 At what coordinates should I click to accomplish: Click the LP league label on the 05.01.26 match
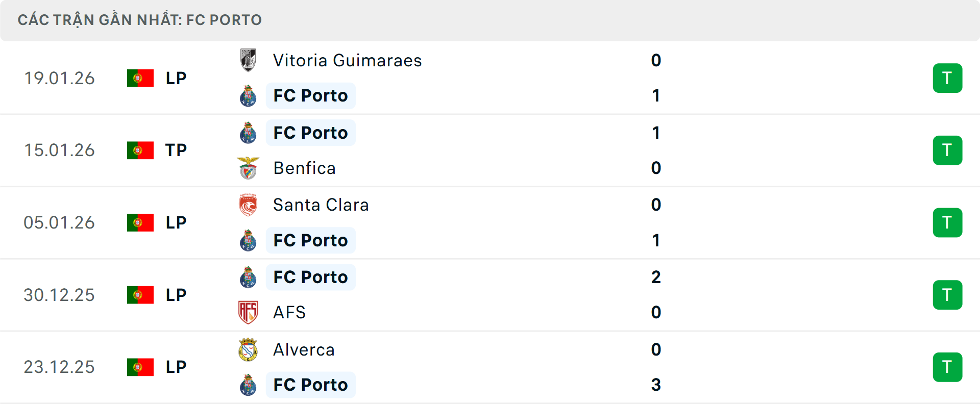pos(176,222)
